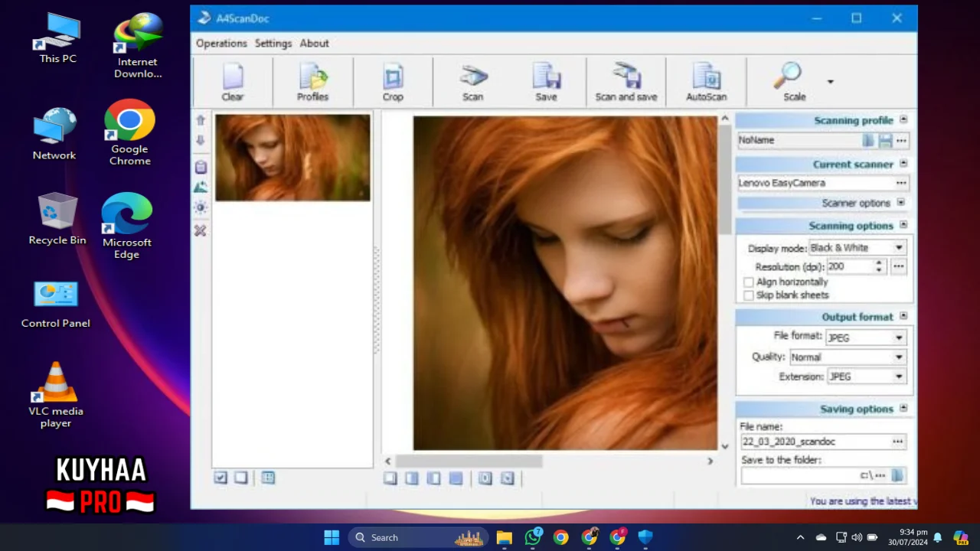Open the VLC media player desktop shortcut
Screen dimensions: 980x551
[x=56, y=395]
